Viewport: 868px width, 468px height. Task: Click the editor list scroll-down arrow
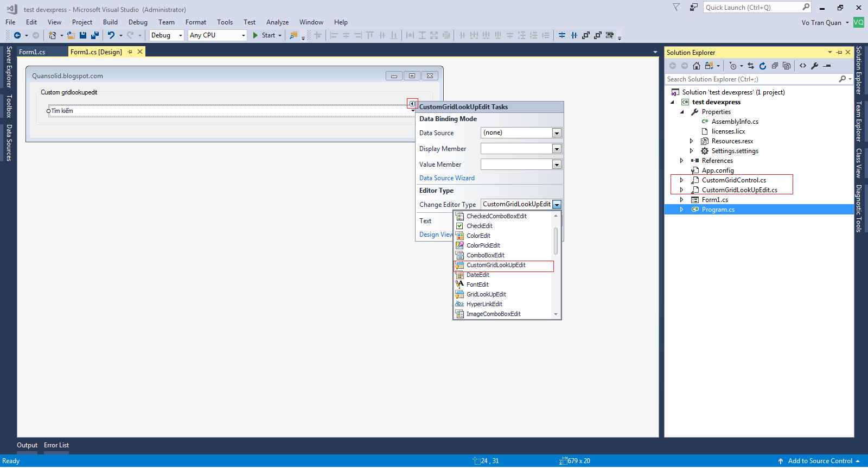556,314
